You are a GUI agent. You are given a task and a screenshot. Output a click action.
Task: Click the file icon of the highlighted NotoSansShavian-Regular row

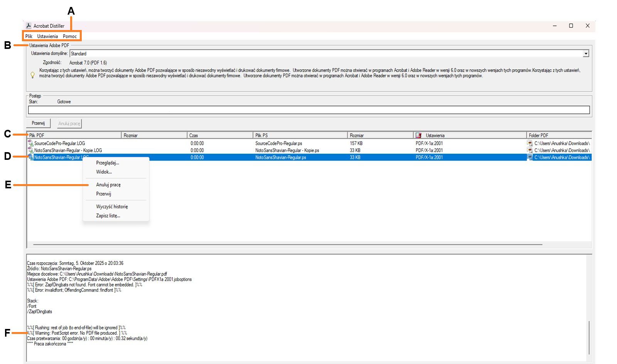[31, 157]
